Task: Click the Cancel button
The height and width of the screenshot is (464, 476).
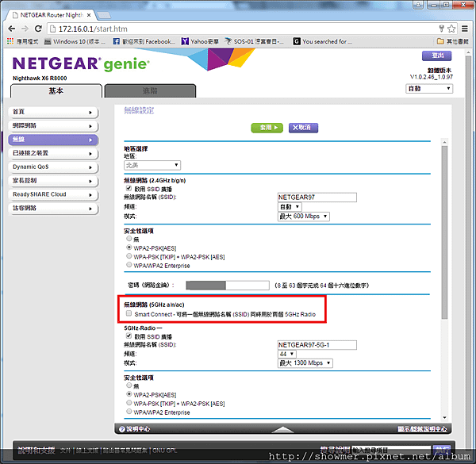Action: [303, 128]
